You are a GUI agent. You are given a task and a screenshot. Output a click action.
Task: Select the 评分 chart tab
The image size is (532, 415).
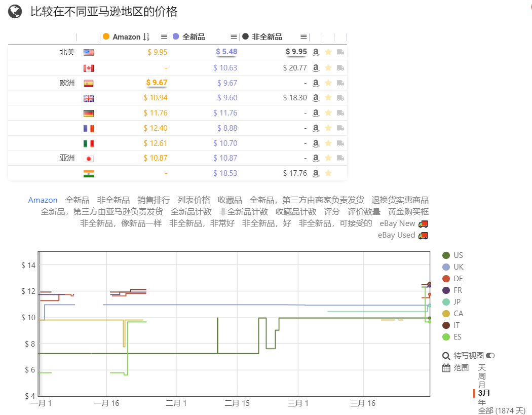(332, 212)
